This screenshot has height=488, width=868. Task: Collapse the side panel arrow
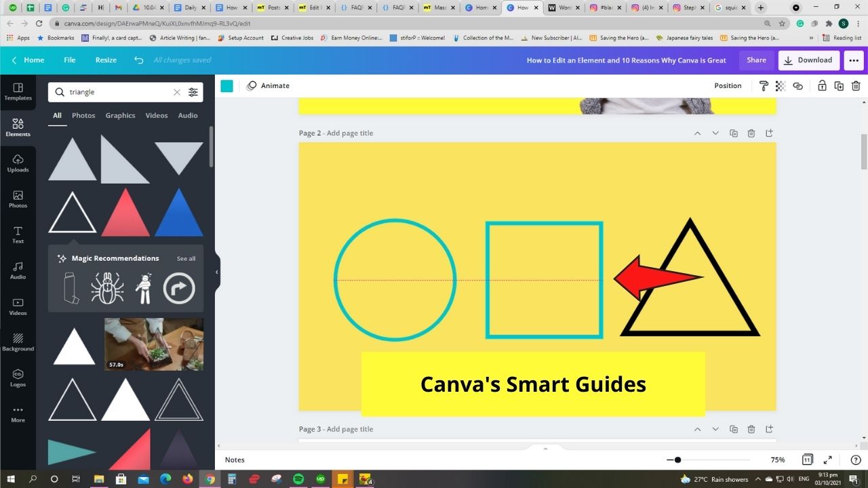(217, 272)
